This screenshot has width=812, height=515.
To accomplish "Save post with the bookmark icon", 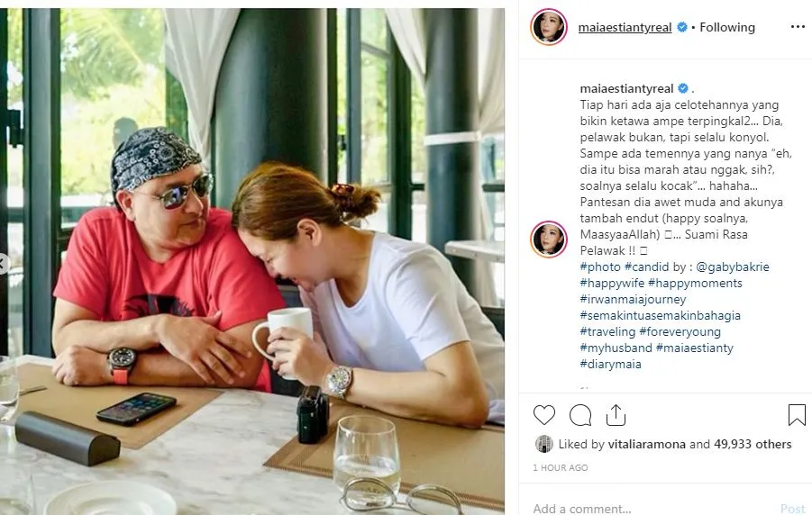I will [x=797, y=415].
